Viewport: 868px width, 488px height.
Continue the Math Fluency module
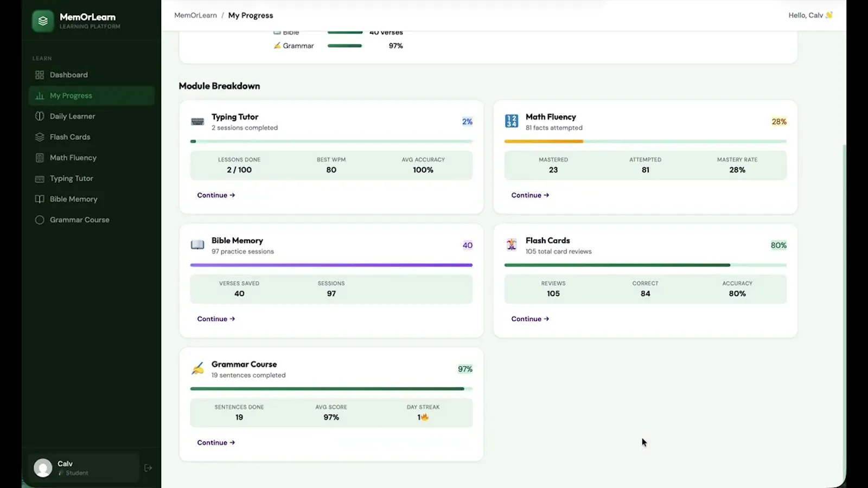(530, 195)
